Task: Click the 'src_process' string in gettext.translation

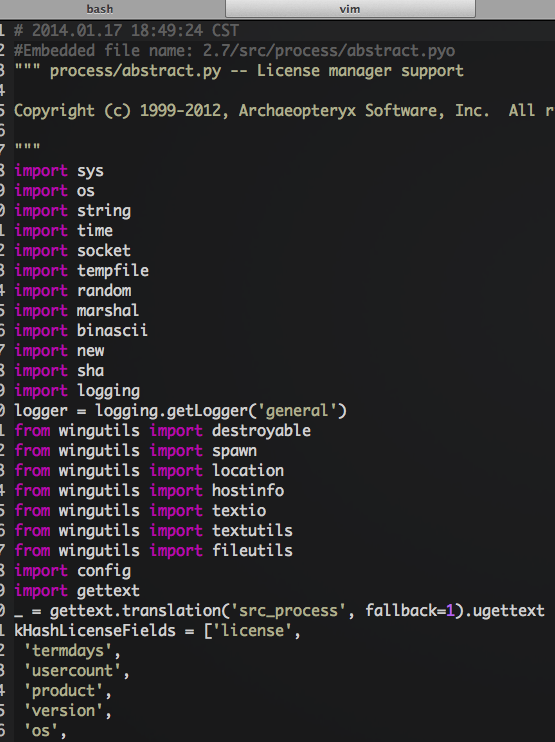Action: coord(288,610)
